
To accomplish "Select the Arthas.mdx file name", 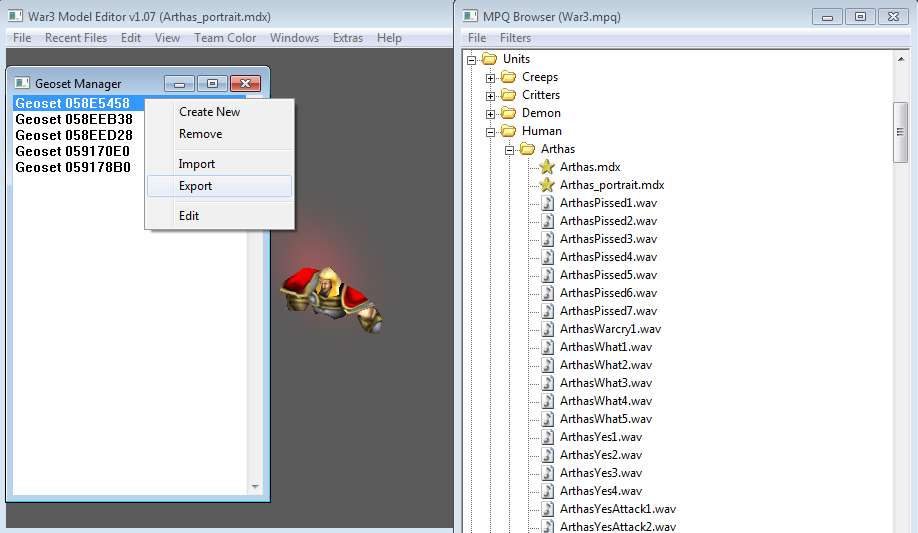I will pos(590,167).
